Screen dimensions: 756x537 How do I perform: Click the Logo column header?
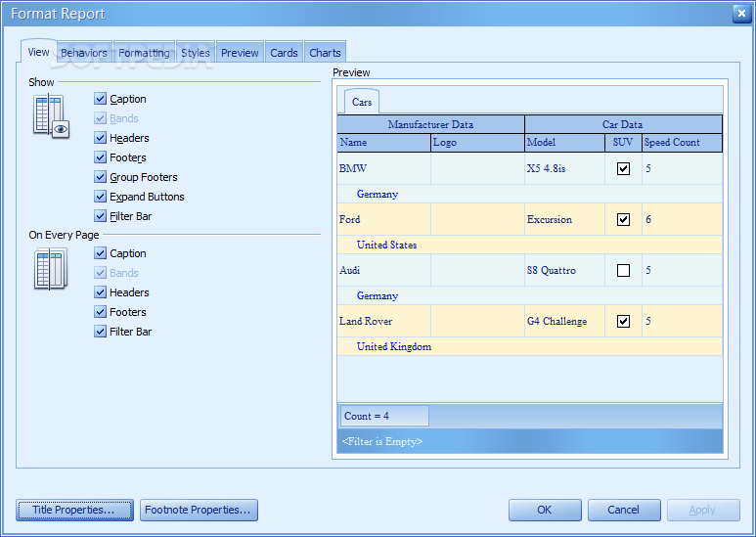coord(477,142)
